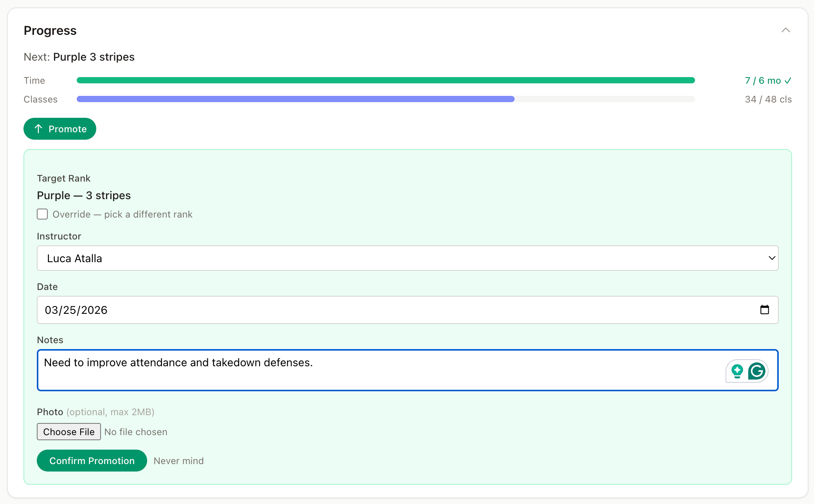
Task: Click the Promote button
Action: pos(60,129)
